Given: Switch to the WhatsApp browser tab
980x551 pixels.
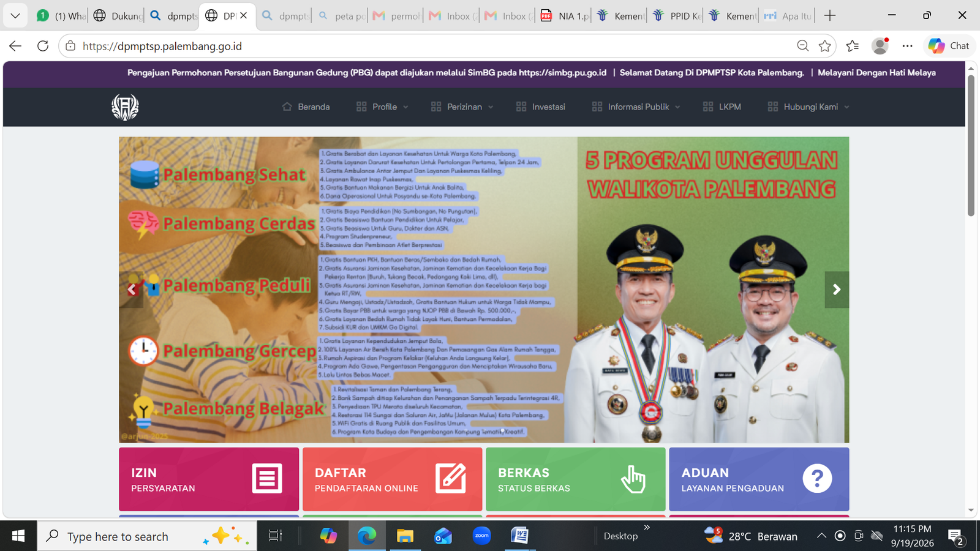Looking at the screenshot, I should pyautogui.click(x=60, y=16).
